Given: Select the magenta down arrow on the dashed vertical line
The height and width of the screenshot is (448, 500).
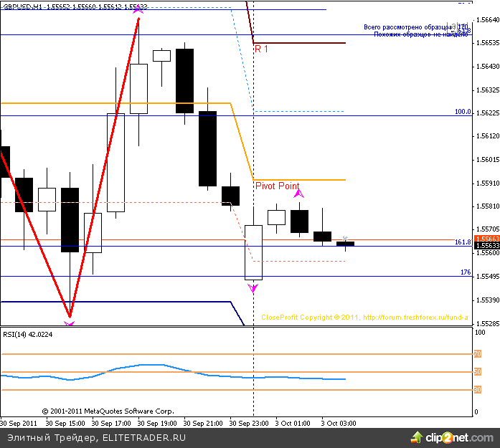Looking at the screenshot, I should 253,288.
